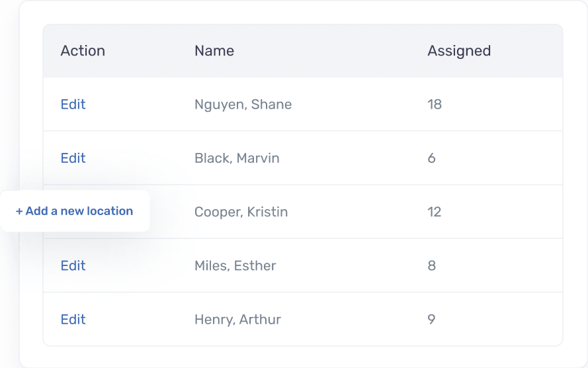Select assigned count 9 for Henry, Arthur

432,319
